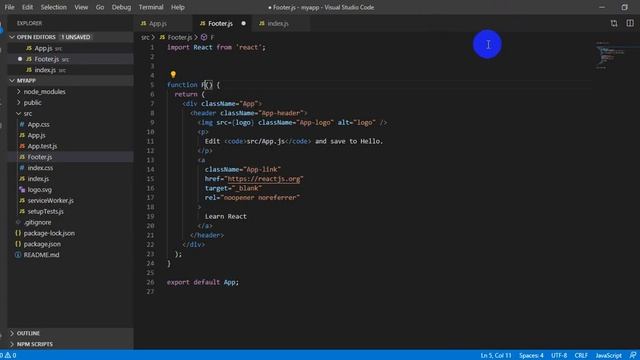Click the lightbulb quick-fix icon
The width and height of the screenshot is (640, 360).
[173, 74]
